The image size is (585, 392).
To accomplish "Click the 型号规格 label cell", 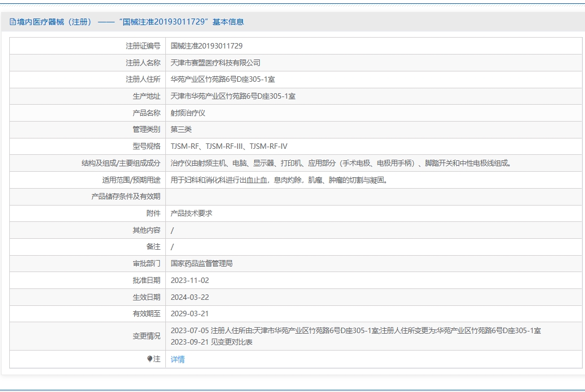I will [88, 146].
